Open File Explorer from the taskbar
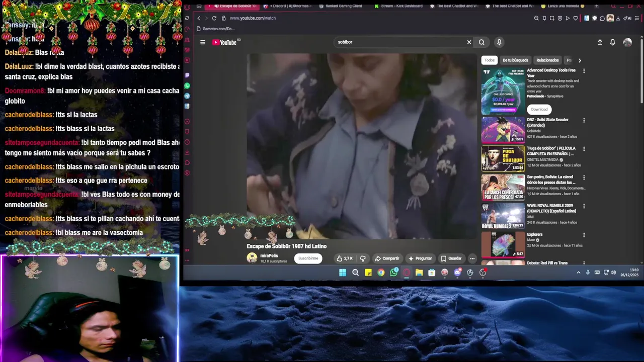 coord(419,273)
